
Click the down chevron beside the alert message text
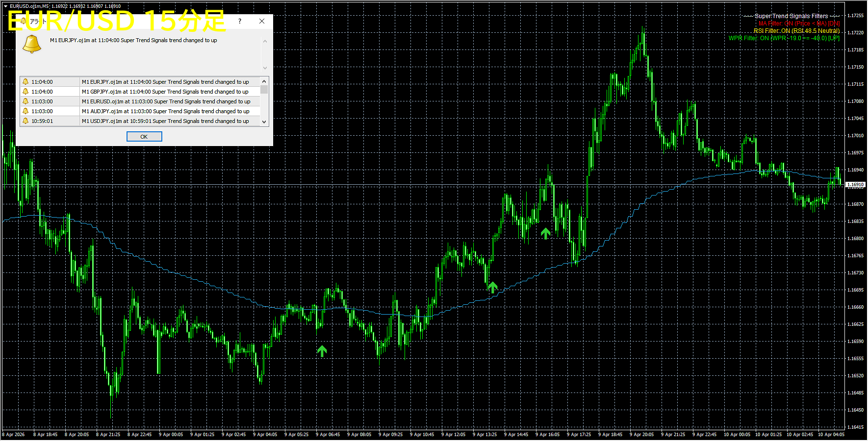coord(265,68)
